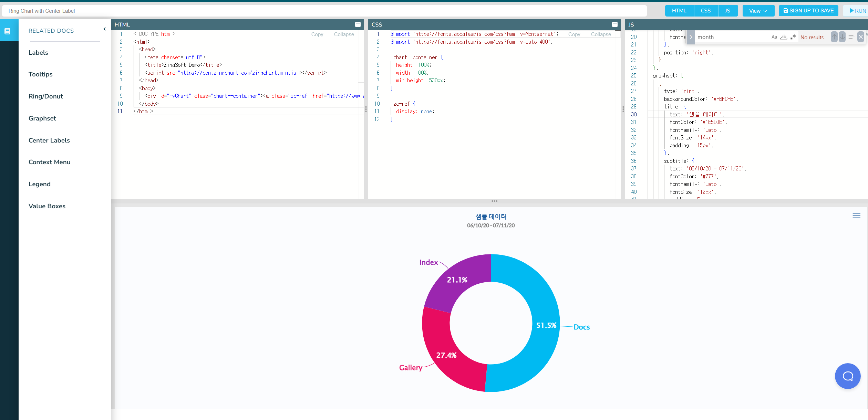Toggle Match Case in find widget
868x420 pixels.
[x=774, y=37]
